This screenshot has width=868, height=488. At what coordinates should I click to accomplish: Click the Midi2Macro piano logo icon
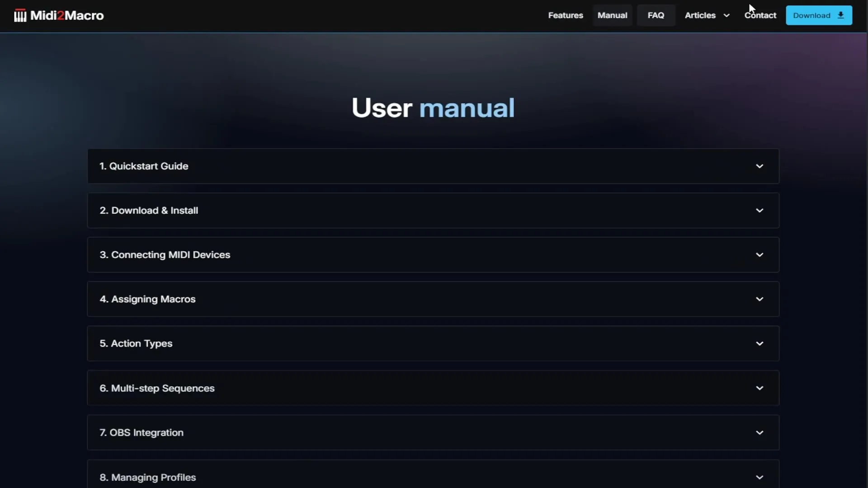click(20, 15)
